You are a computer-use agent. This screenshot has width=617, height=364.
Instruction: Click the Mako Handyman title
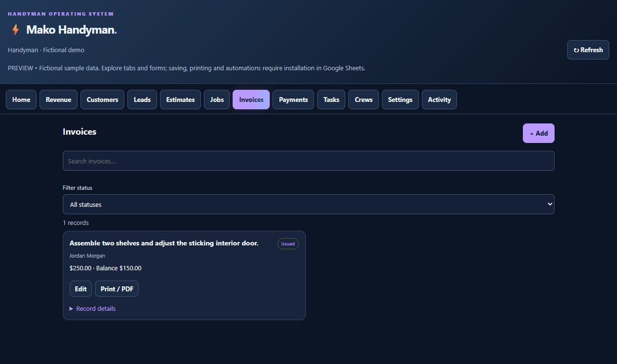71,30
